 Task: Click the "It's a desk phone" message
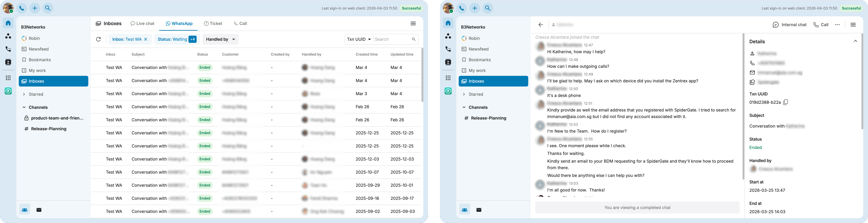click(x=564, y=96)
